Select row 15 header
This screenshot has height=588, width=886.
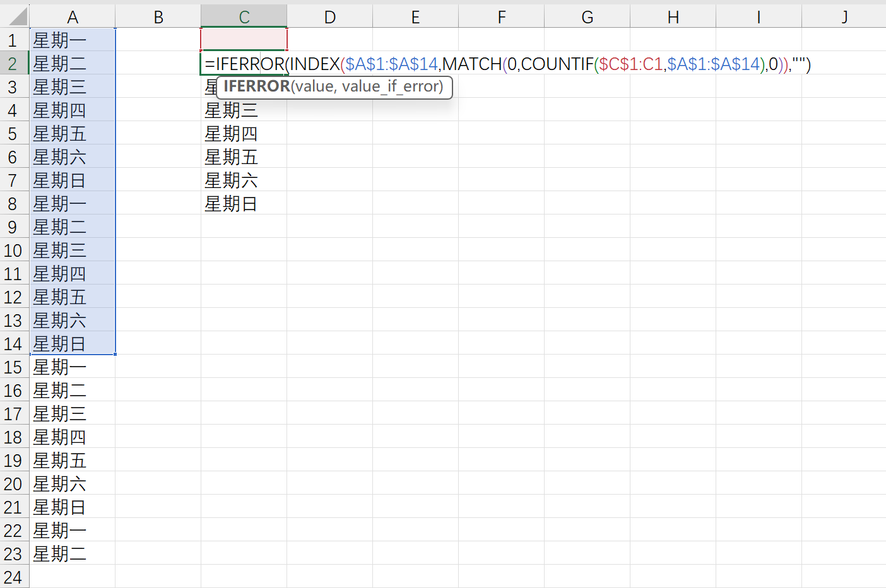15,367
